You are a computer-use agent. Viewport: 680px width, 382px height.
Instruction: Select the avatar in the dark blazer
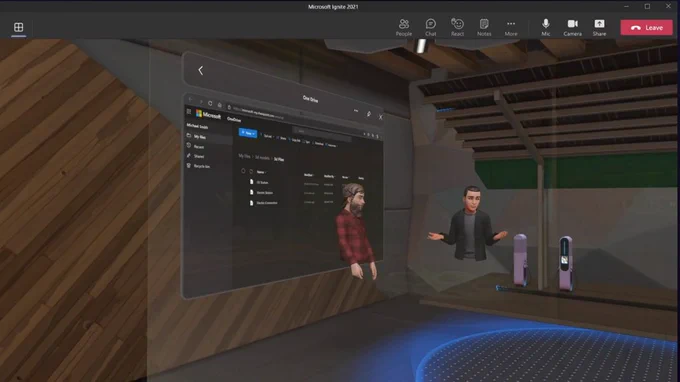click(x=468, y=223)
